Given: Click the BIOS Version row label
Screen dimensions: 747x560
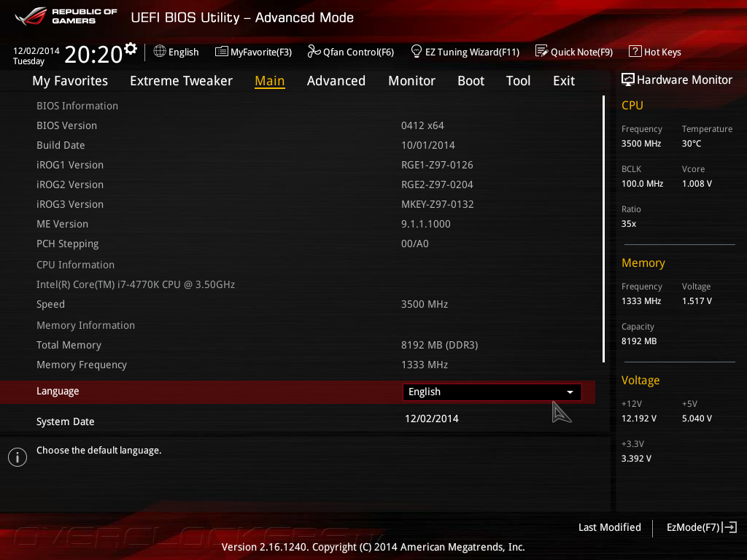Looking at the screenshot, I should (66, 125).
